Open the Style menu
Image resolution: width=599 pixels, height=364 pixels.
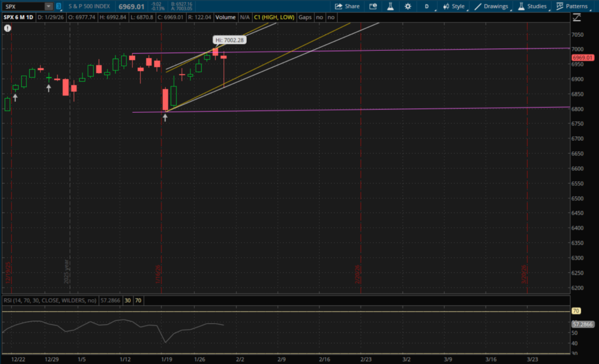pyautogui.click(x=453, y=6)
